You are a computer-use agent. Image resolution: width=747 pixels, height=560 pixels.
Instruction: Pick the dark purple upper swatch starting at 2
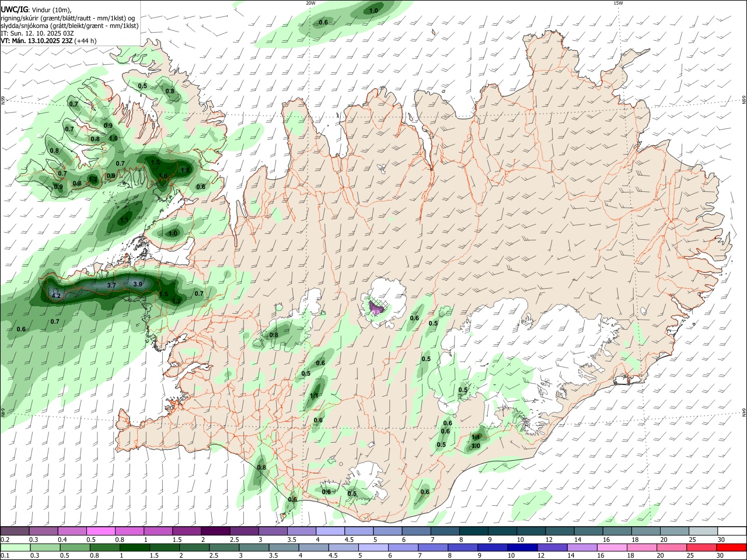point(215,531)
